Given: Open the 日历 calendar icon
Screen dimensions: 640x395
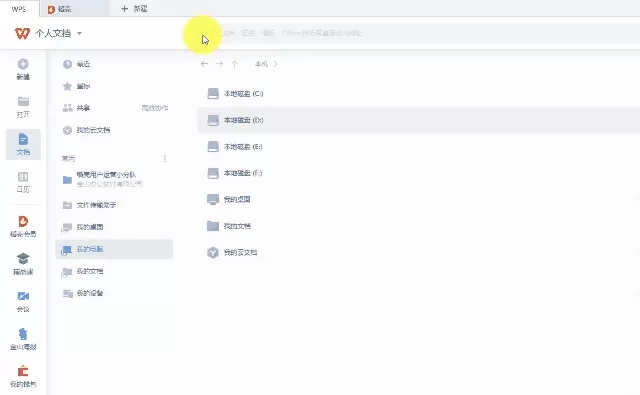Looking at the screenshot, I should [23, 177].
